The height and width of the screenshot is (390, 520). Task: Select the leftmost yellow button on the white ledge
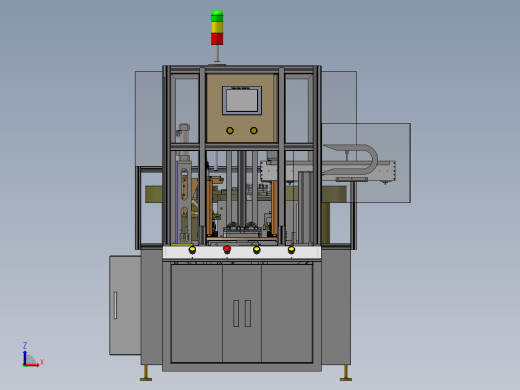pos(192,249)
